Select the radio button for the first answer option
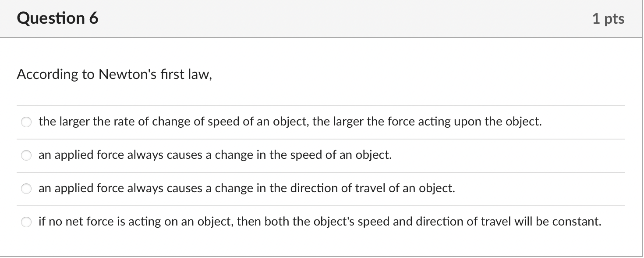Viewport: 644px width, 258px height. [x=26, y=122]
